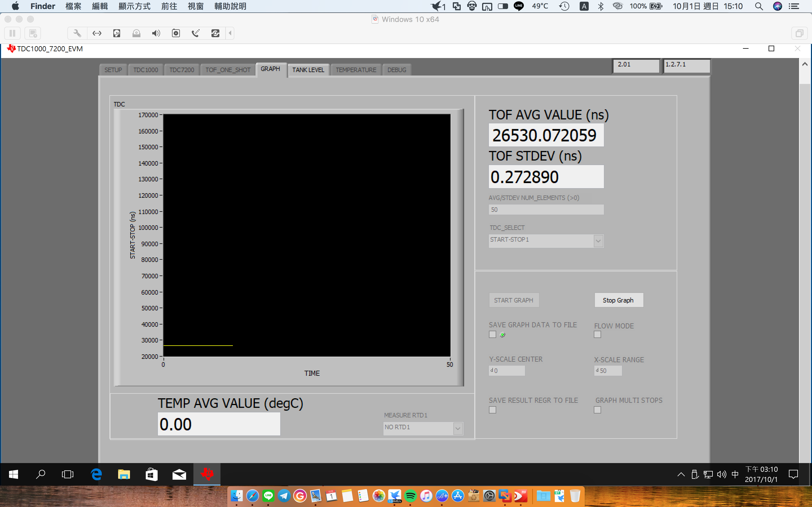Expand the Windows system tray hidden icons chevron

(681, 474)
